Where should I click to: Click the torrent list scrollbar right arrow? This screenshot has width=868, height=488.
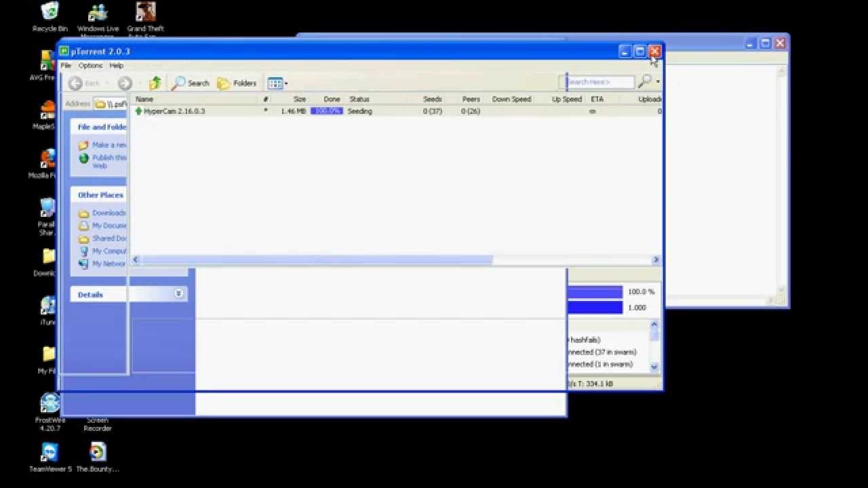656,260
